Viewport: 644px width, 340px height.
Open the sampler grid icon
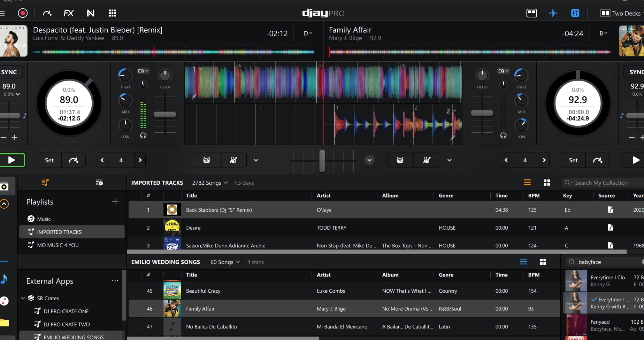tap(112, 13)
